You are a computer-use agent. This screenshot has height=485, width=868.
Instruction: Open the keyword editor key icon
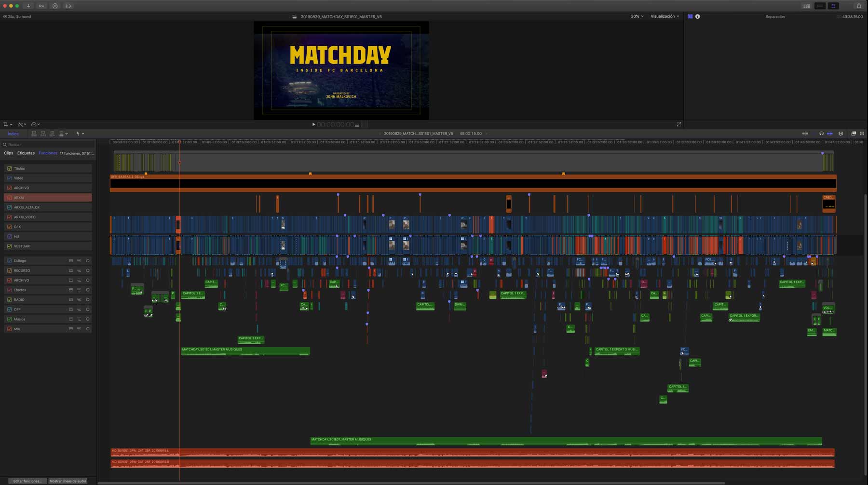(41, 6)
